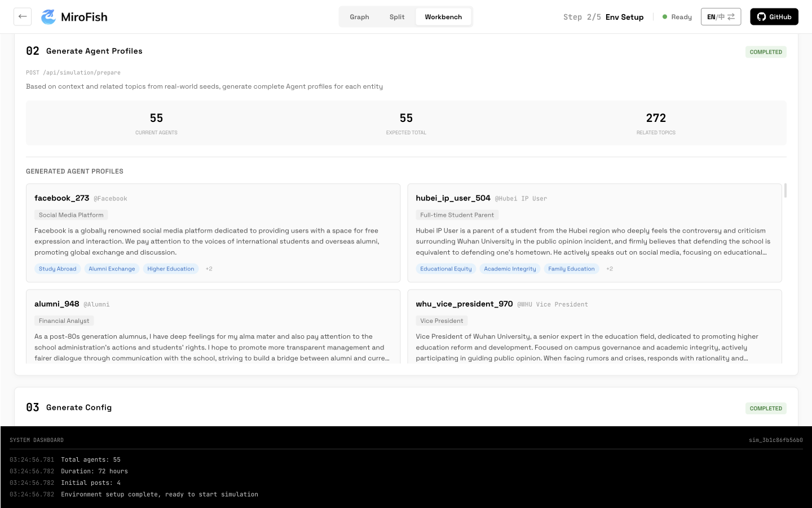Image resolution: width=812 pixels, height=508 pixels.
Task: Click the MiroFish fish logo
Action: [x=49, y=17]
